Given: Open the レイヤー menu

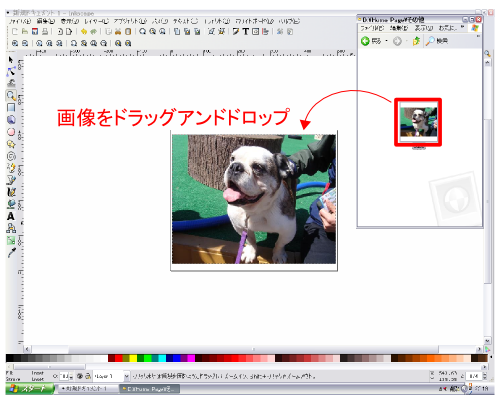Looking at the screenshot, I should [x=96, y=21].
